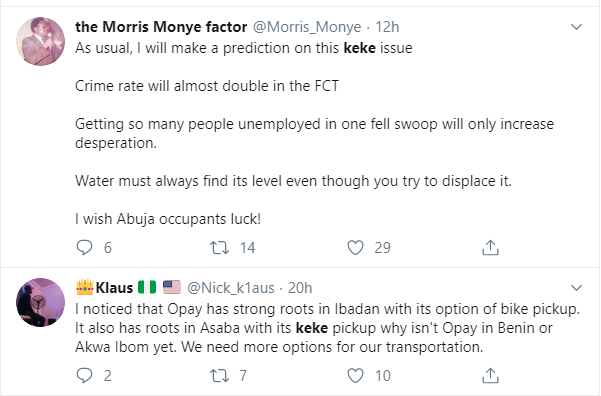The image size is (601, 396).
Task: Retweet the Morris Monye prediction tweet
Action: coord(219,248)
